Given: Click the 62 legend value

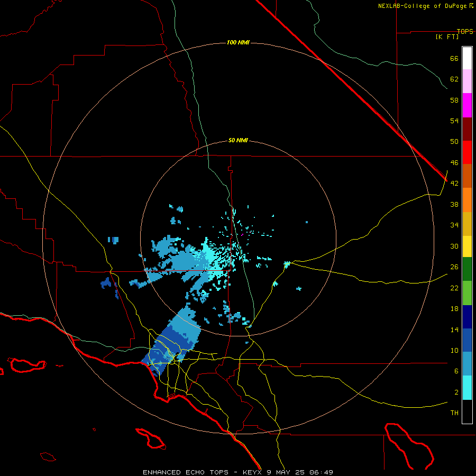Looking at the screenshot, I should click(454, 79).
